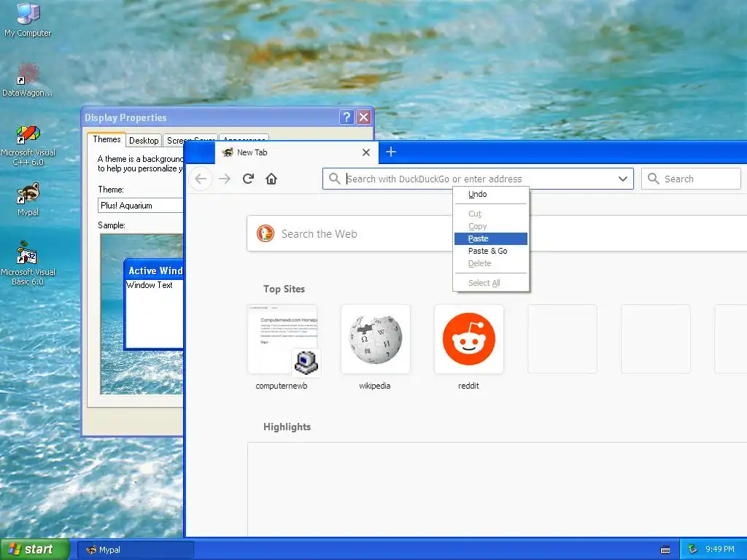Click the Mypal taskbar button
Screen dimensions: 747x560
(135, 550)
